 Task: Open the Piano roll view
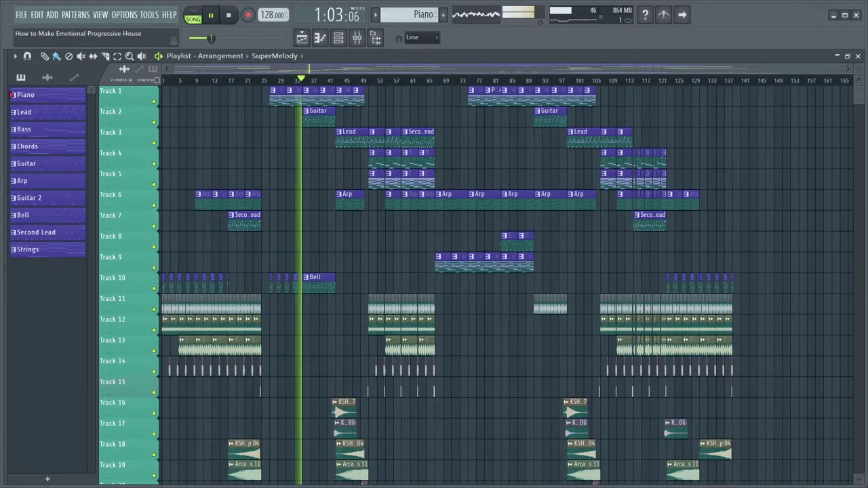pos(320,38)
